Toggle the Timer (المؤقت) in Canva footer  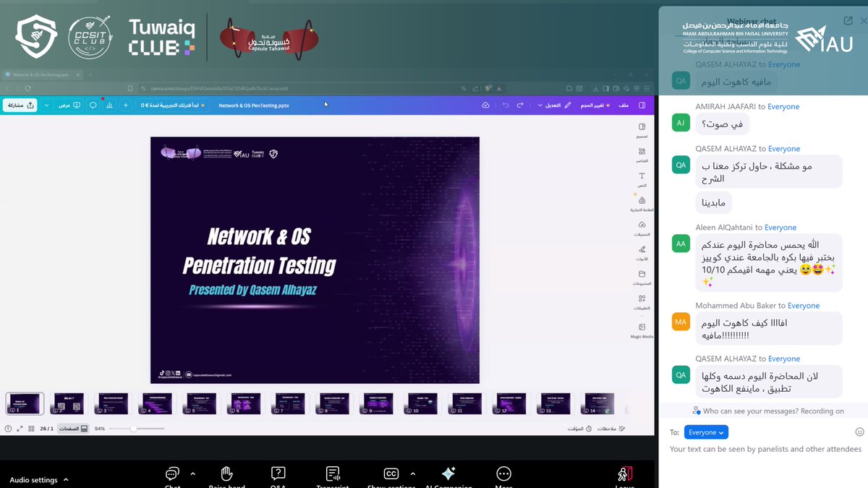[x=579, y=429]
